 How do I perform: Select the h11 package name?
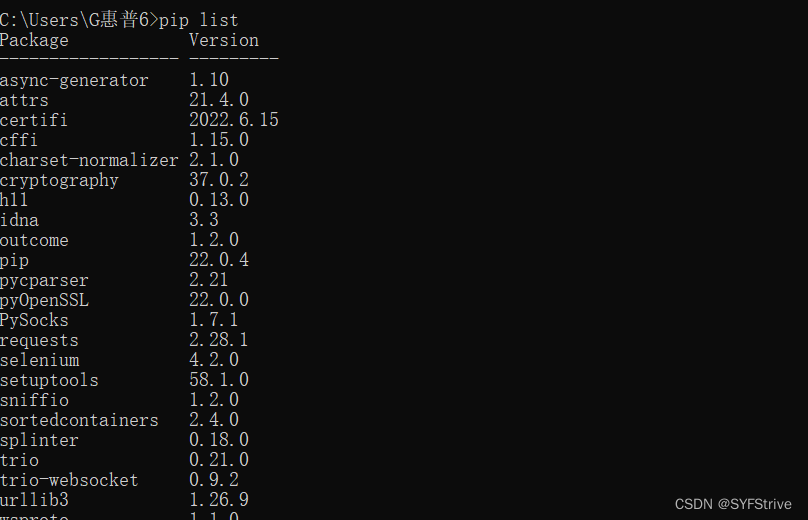[14, 200]
